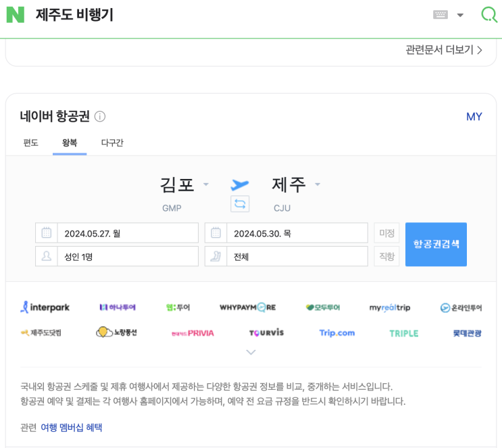Click the blue airplane icon
502x448 pixels.
pyautogui.click(x=239, y=184)
